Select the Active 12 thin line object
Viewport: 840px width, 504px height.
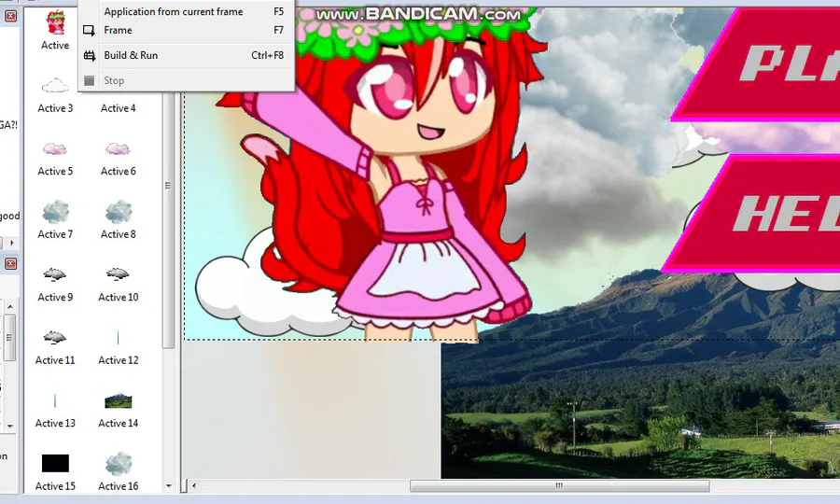point(118,338)
